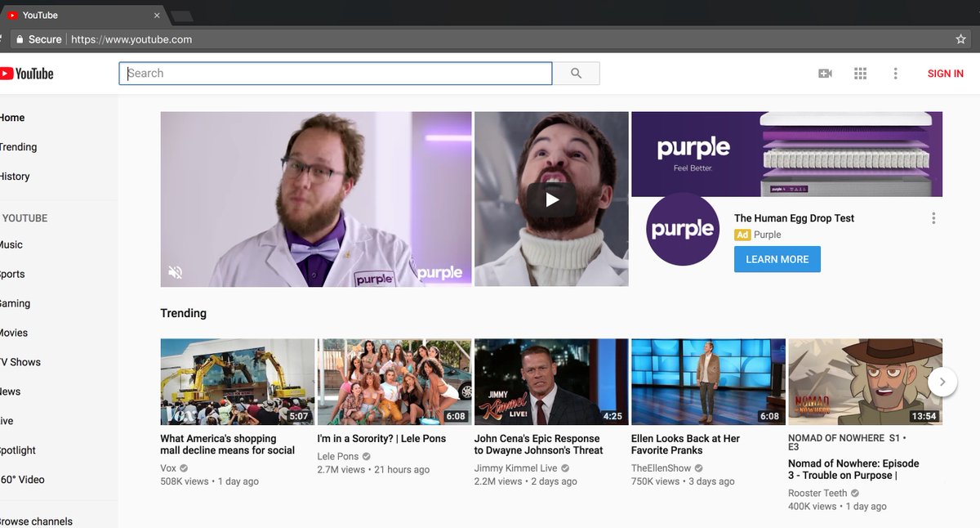Click SIGN IN
980x528 pixels.
[x=946, y=74]
